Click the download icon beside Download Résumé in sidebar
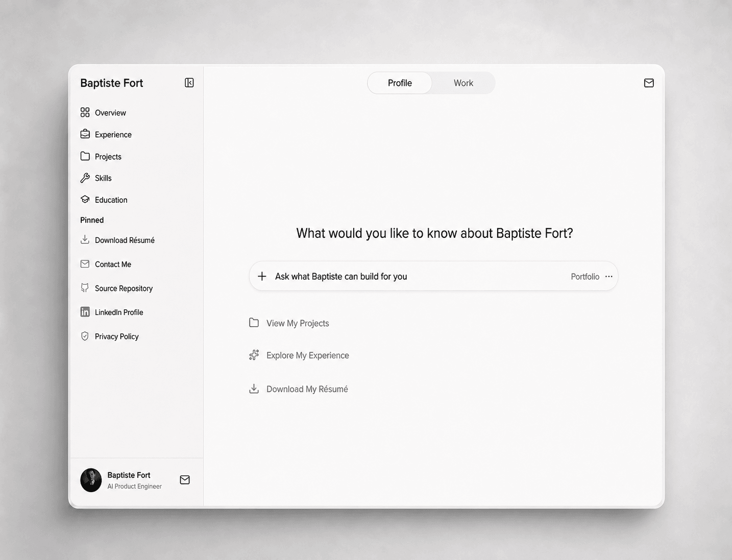 pyautogui.click(x=85, y=239)
